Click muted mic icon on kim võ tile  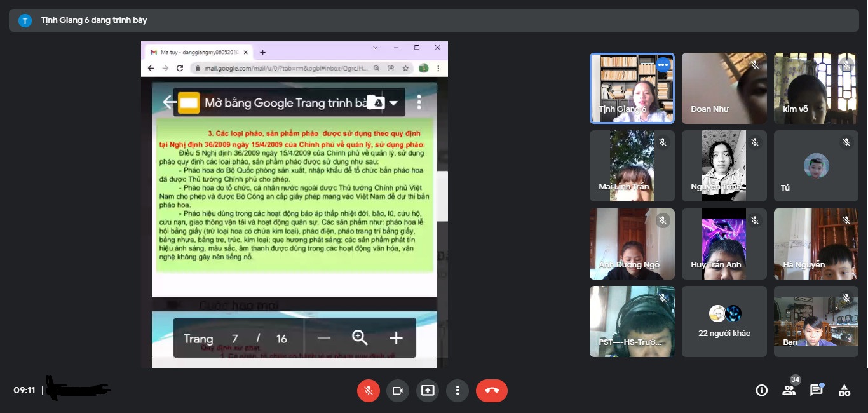[846, 65]
